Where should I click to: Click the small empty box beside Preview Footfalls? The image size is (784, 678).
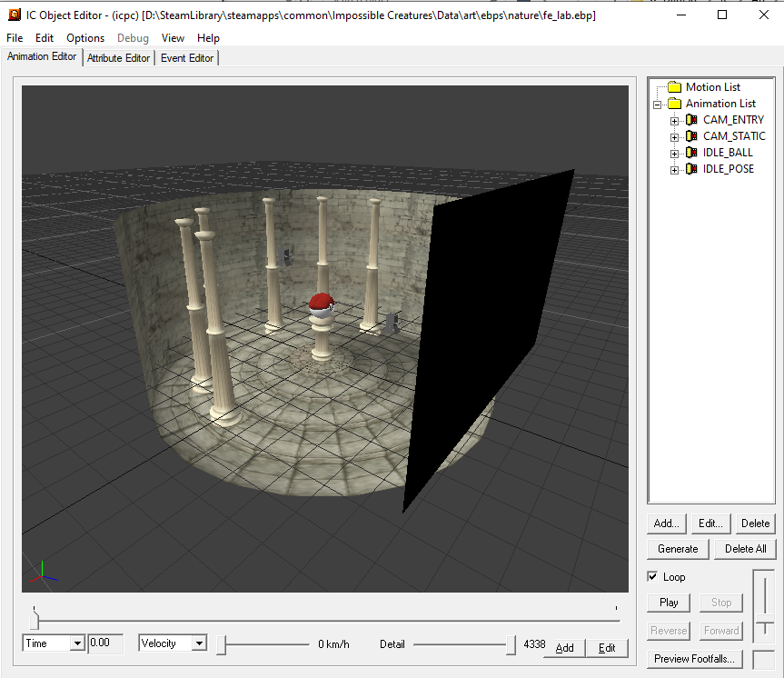click(763, 660)
